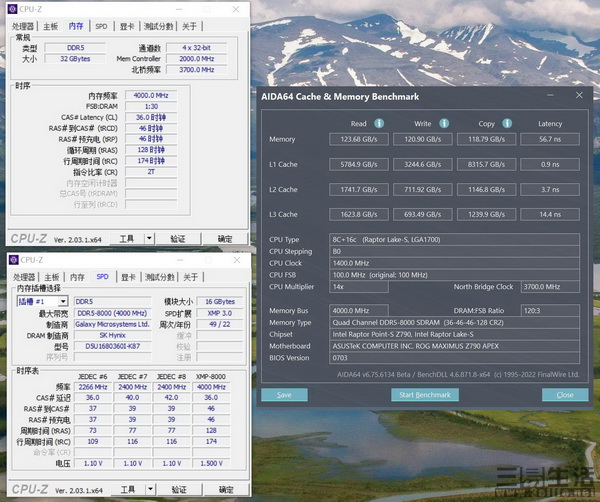Click Start Benchmark button
The image size is (600, 502).
(x=425, y=395)
